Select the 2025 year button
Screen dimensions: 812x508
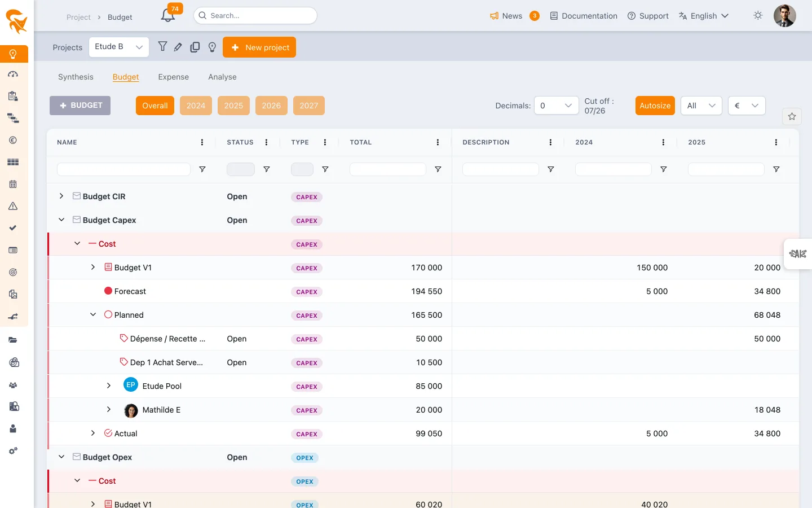tap(233, 106)
